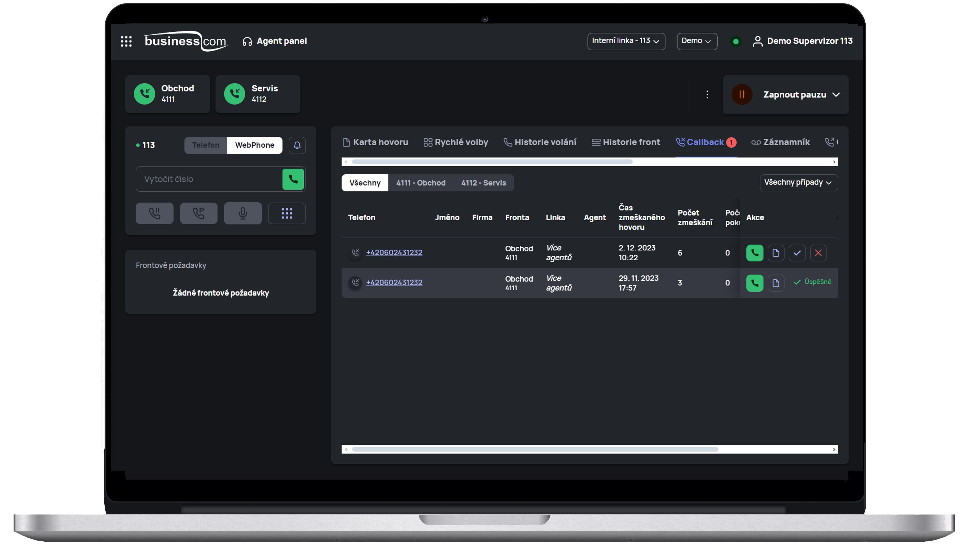Expand the Všechny případy dropdown
Screen dimensions: 970x560
point(799,183)
